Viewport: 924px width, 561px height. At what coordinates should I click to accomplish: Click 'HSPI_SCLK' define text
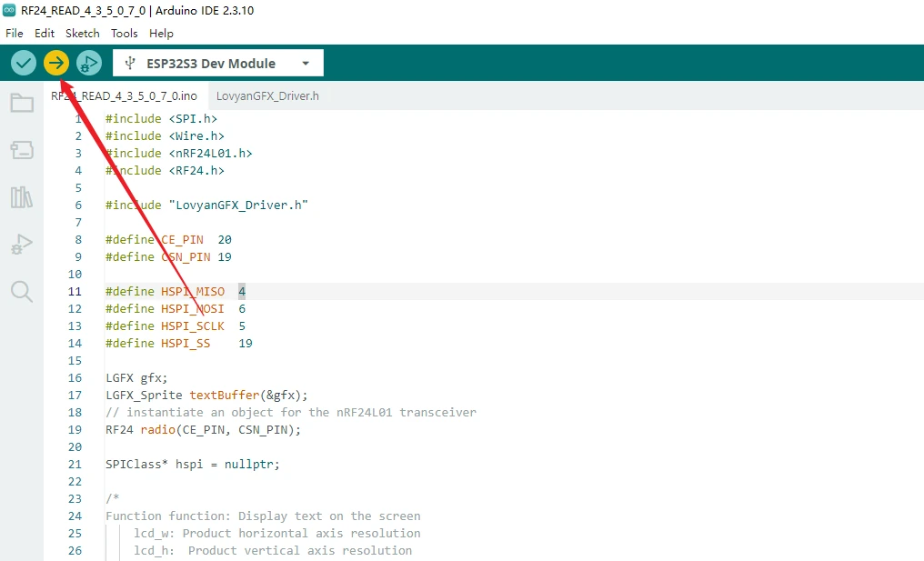tap(193, 326)
